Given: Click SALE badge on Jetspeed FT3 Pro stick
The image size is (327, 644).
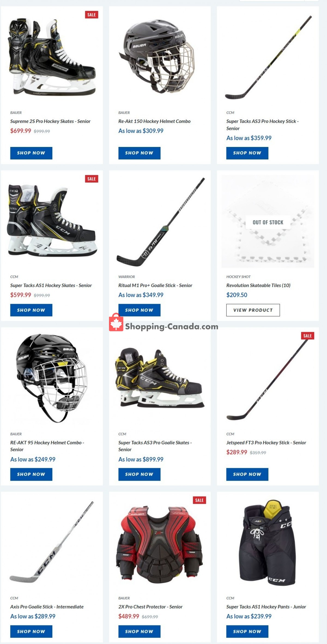Looking at the screenshot, I should tap(308, 336).
